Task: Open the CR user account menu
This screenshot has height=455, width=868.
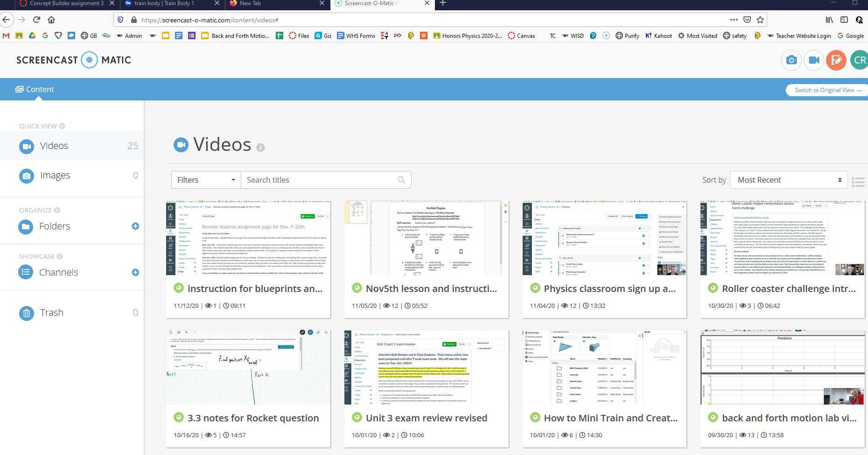Action: click(859, 60)
